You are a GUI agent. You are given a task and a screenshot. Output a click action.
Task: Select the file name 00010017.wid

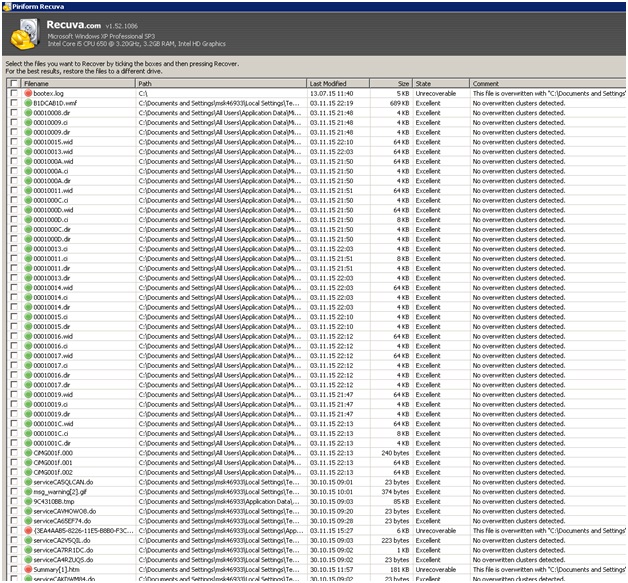point(53,356)
